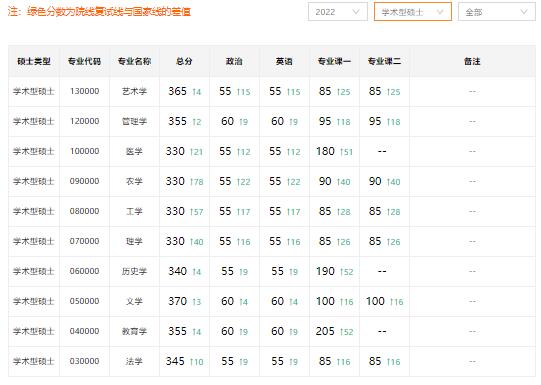Click the 历史学 major name

[134, 272]
